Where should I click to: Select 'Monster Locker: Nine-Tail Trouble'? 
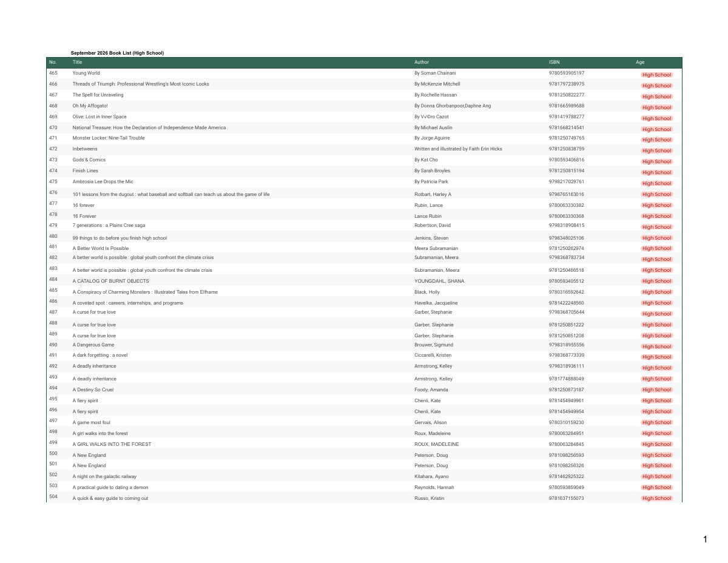tap(109, 138)
